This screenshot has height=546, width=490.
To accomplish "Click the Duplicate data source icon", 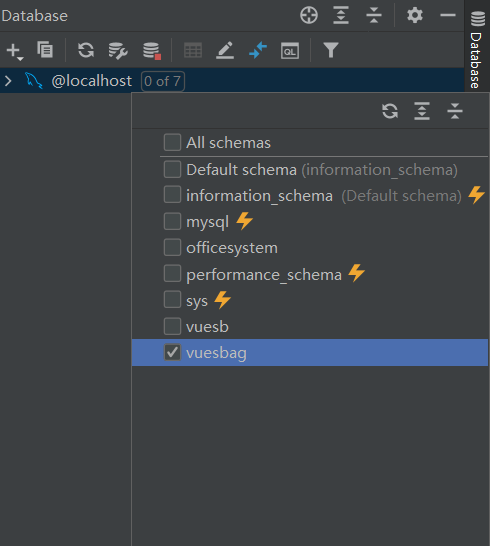I will 45,50.
